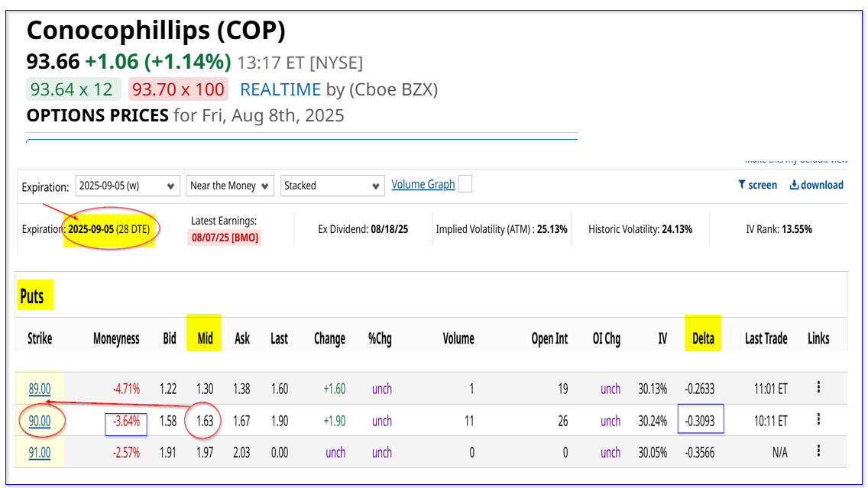The image size is (868, 488).
Task: Sort by Moneyness column header
Action: [x=116, y=338]
